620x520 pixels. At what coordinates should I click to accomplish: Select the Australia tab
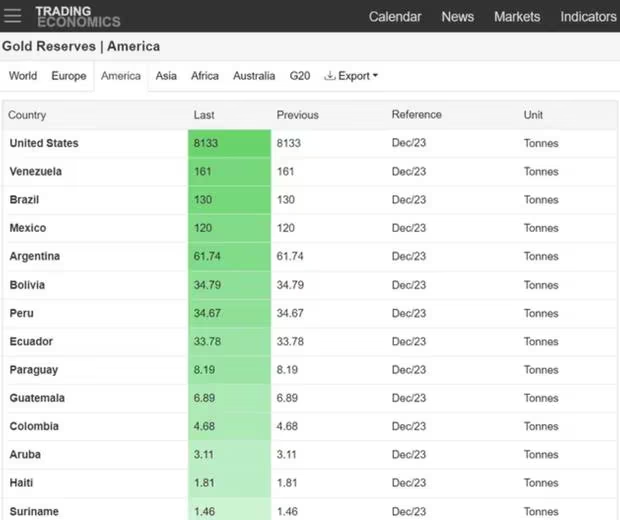coord(254,76)
